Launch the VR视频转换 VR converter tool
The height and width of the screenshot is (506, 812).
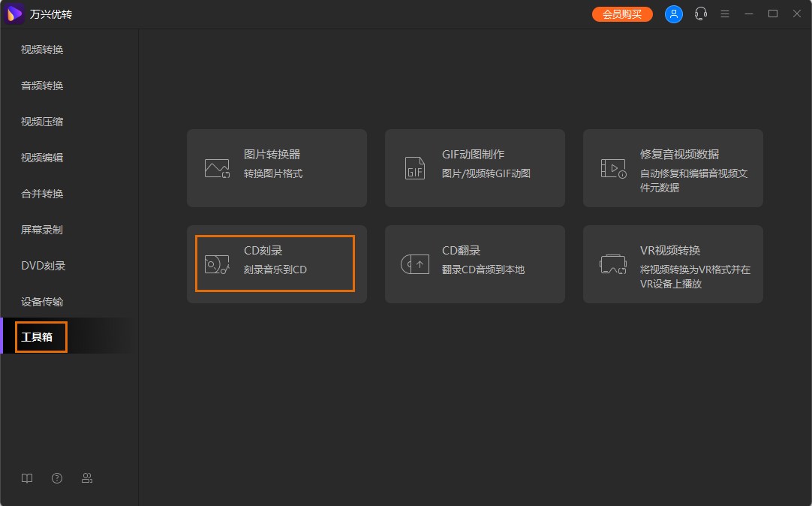(x=672, y=264)
